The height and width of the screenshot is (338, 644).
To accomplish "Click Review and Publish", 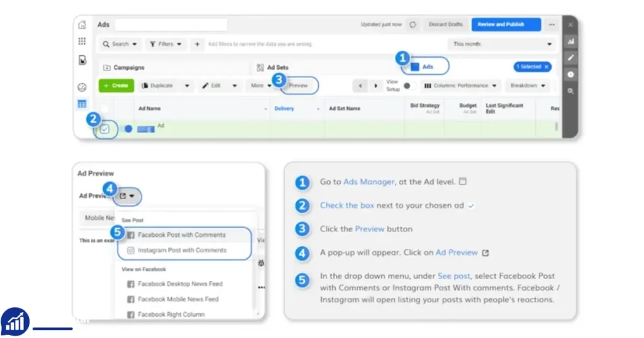I will click(506, 25).
